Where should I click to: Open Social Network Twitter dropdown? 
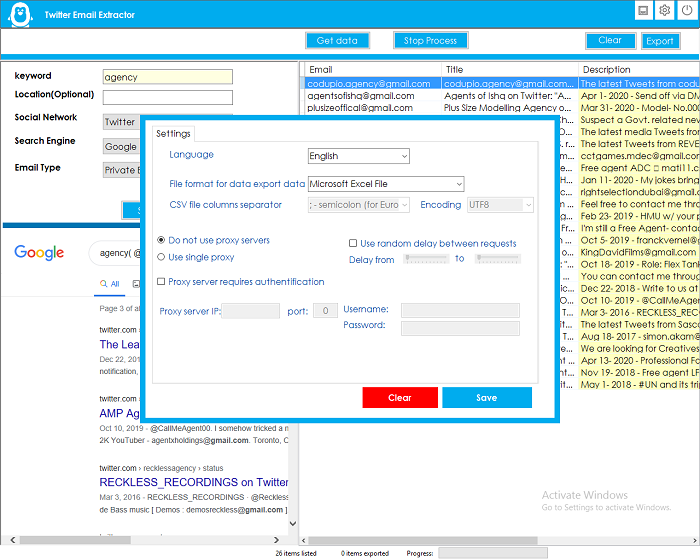click(x=121, y=122)
